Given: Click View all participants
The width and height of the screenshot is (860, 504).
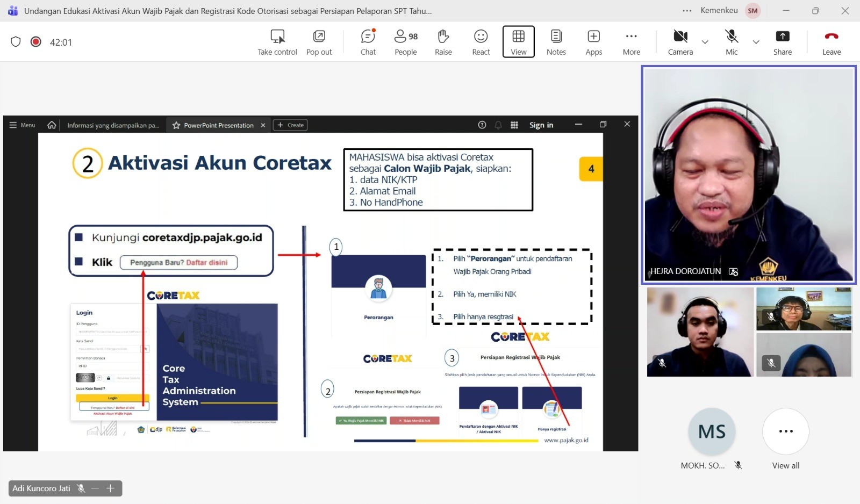Looking at the screenshot, I should pyautogui.click(x=785, y=432).
